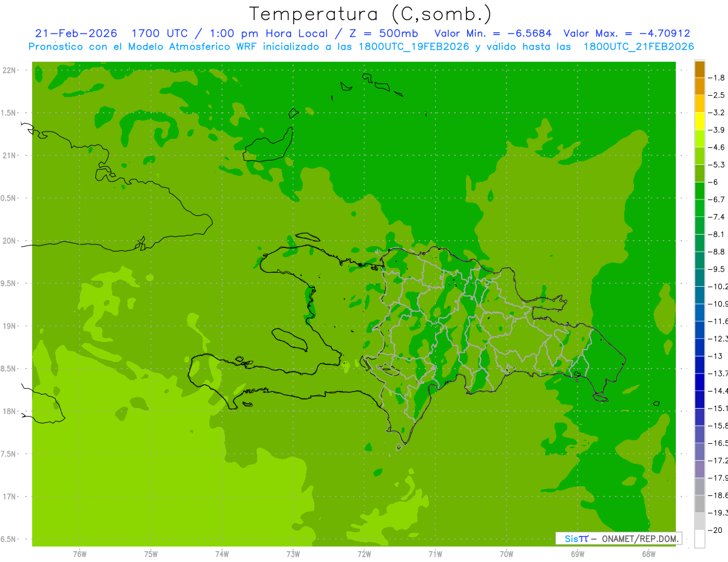Click the '-3.2' colorbar value
The width and height of the screenshot is (728, 562).
(x=716, y=113)
